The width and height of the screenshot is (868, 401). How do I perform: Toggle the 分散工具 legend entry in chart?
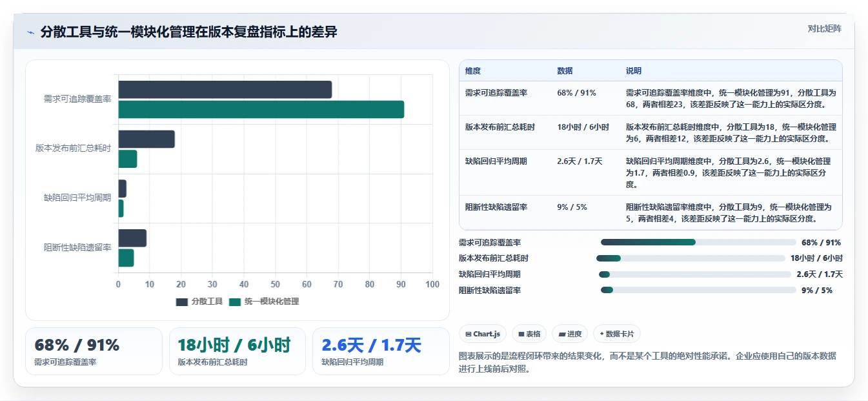[x=199, y=302]
